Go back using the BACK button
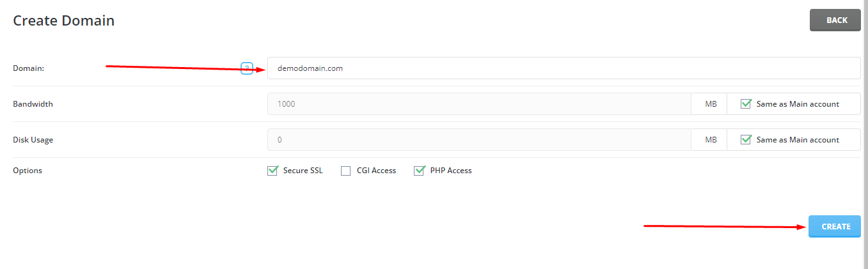 [836, 20]
